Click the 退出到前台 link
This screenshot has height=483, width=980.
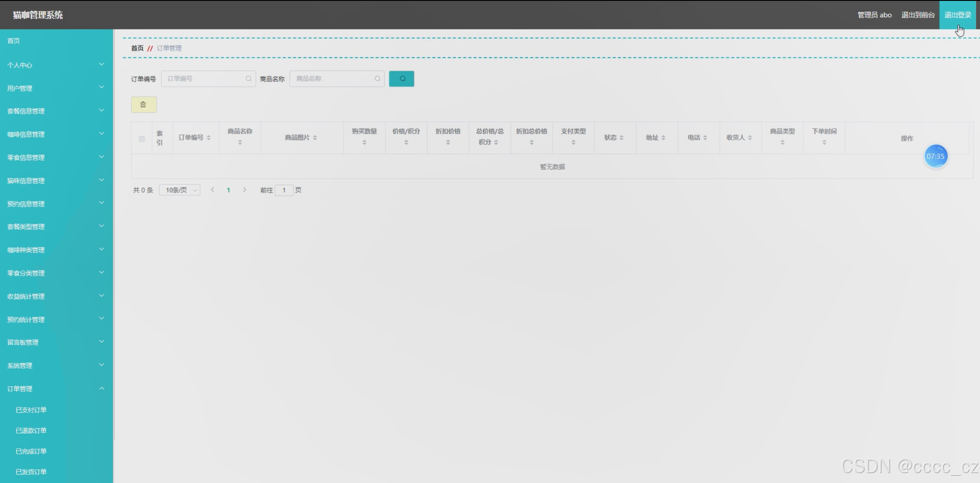918,15
